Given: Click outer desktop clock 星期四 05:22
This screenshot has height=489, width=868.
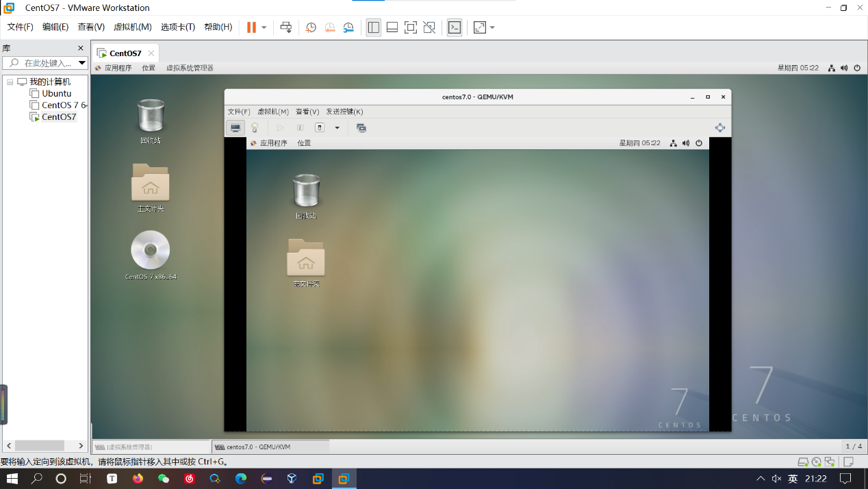Looking at the screenshot, I should click(798, 68).
